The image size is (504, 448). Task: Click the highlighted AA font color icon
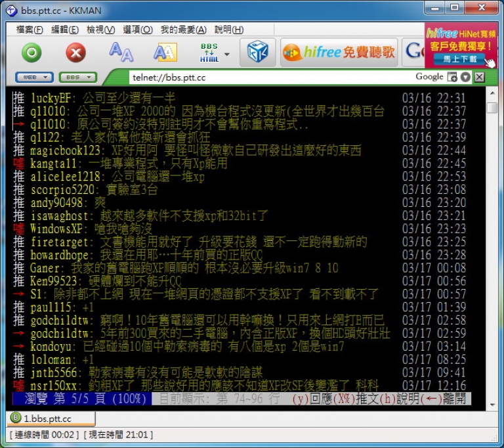(165, 52)
